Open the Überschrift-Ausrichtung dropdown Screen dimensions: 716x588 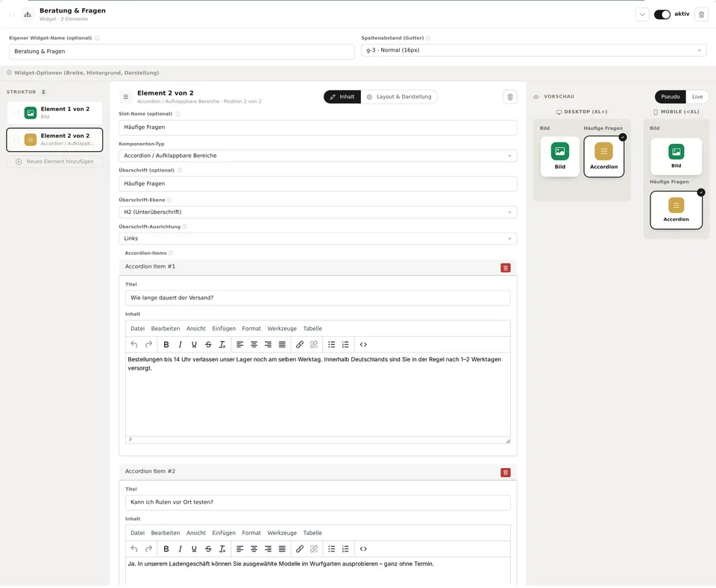318,238
